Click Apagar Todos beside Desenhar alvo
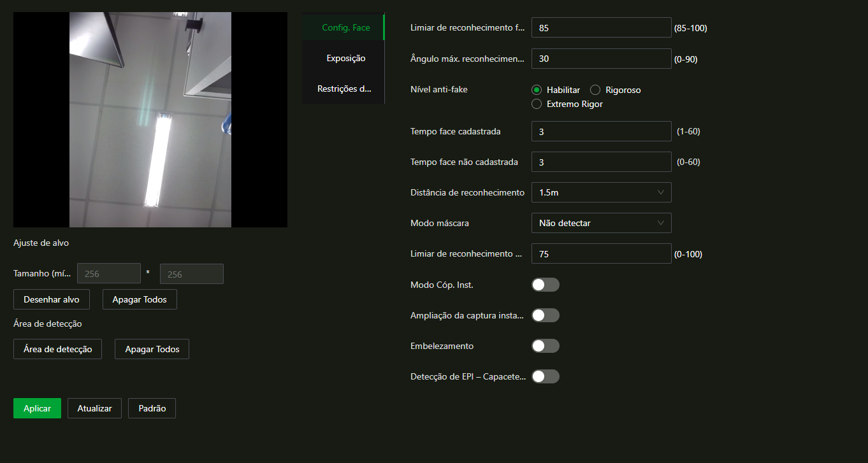Image resolution: width=868 pixels, height=463 pixels. pyautogui.click(x=140, y=299)
